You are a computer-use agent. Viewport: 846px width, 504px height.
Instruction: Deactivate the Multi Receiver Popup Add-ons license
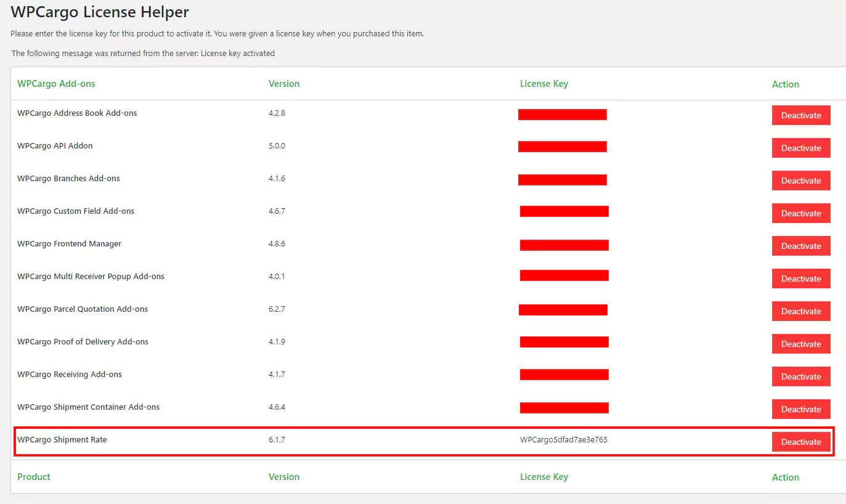pos(800,278)
